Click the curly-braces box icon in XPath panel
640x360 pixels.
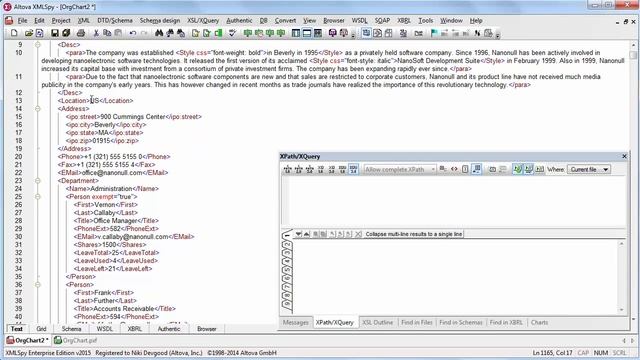click(465, 169)
